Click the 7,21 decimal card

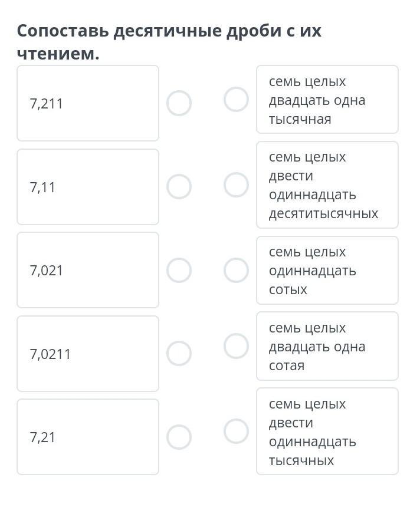(88, 437)
